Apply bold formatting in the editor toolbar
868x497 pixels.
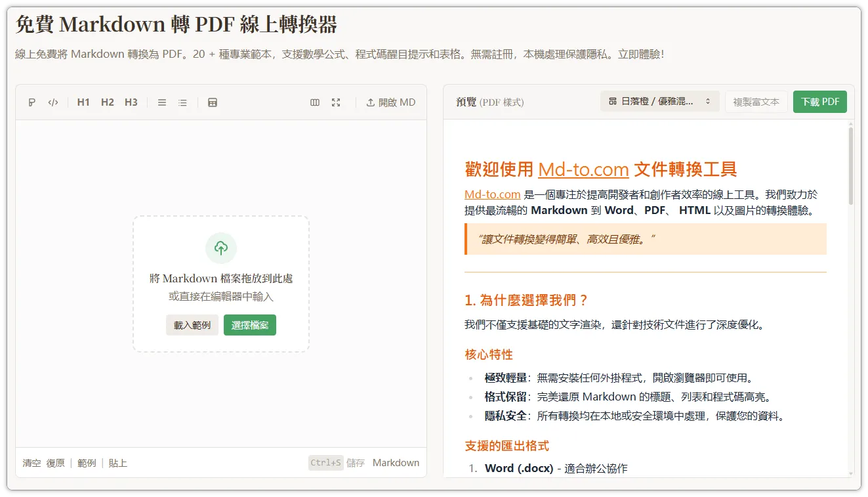pos(31,102)
